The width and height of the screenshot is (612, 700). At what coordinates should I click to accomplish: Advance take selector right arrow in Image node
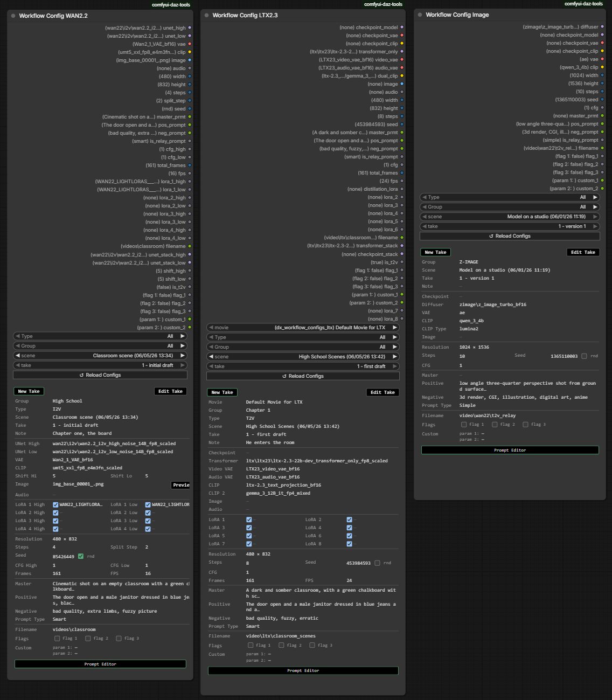pyautogui.click(x=595, y=226)
